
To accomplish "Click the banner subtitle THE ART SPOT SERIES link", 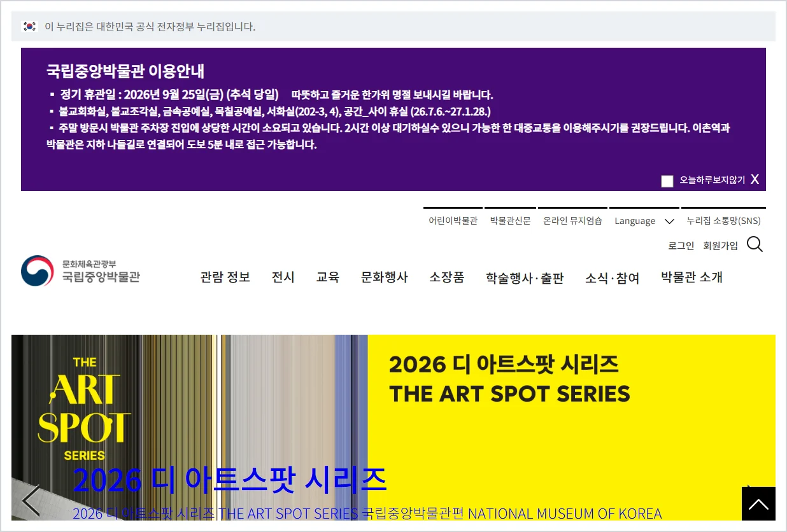I will (367, 513).
